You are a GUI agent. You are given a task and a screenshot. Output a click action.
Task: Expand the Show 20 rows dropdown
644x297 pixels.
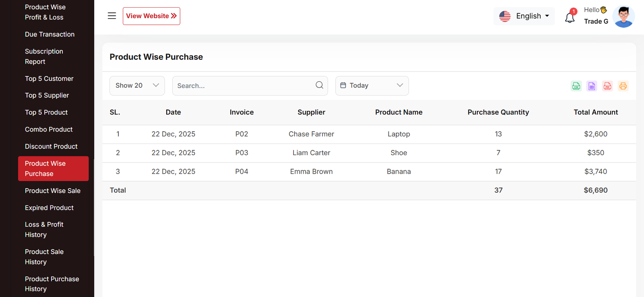[137, 86]
